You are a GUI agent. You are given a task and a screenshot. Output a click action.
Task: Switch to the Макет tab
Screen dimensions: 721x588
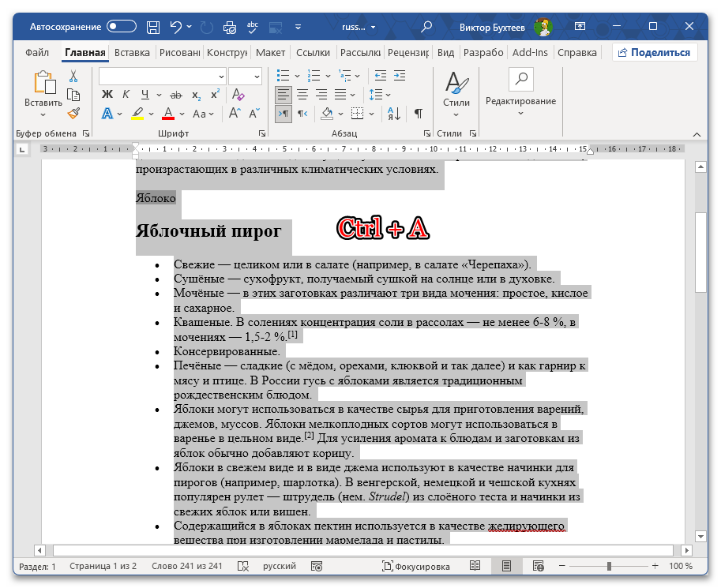click(x=270, y=53)
